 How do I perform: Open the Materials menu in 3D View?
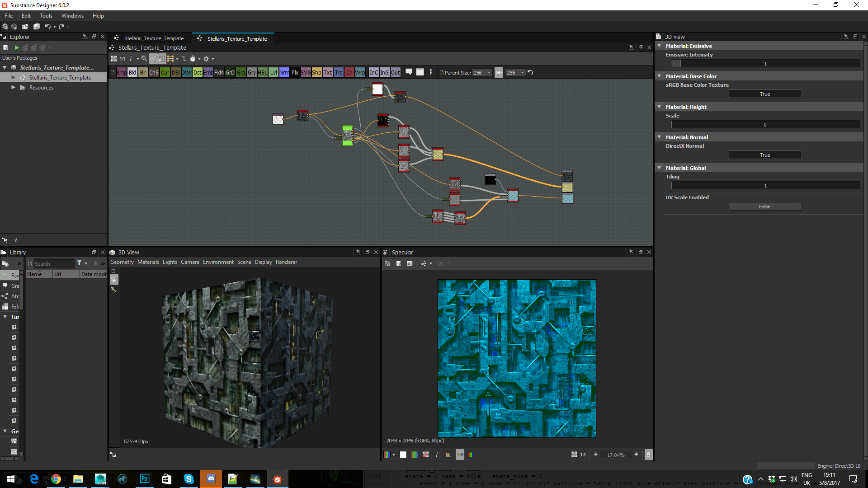click(x=148, y=262)
